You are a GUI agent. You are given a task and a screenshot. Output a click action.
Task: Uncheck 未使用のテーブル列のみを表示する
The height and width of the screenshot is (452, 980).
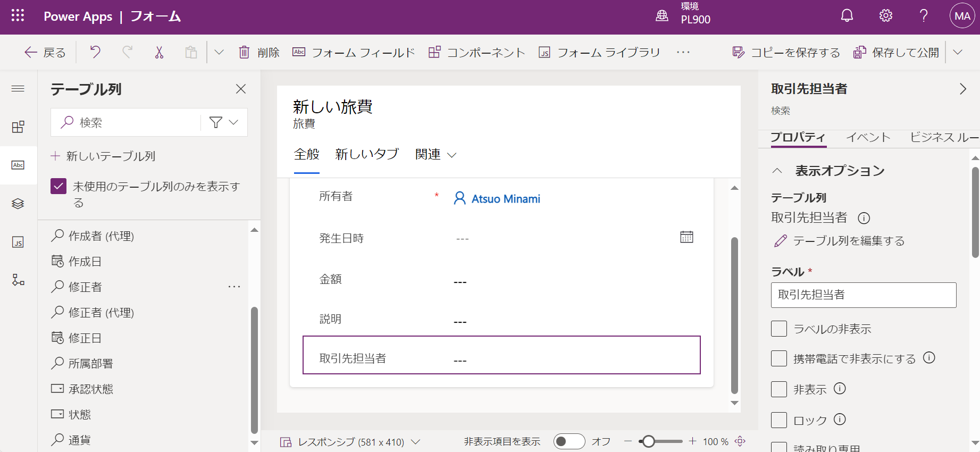click(x=58, y=186)
